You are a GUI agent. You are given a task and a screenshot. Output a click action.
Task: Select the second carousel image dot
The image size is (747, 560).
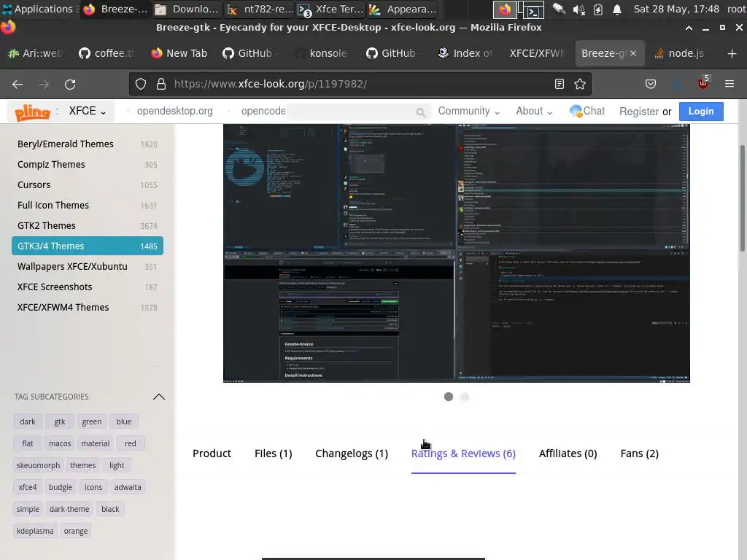(x=465, y=397)
